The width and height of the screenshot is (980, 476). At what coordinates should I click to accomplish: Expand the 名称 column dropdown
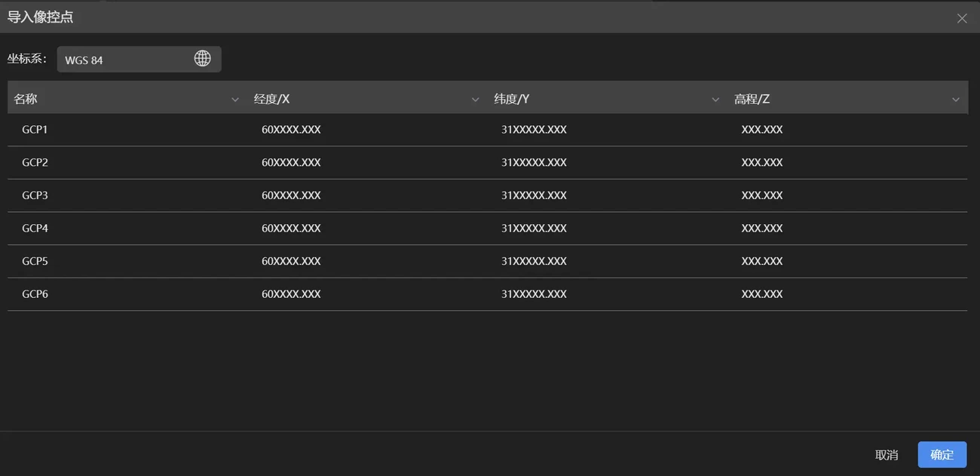[235, 100]
